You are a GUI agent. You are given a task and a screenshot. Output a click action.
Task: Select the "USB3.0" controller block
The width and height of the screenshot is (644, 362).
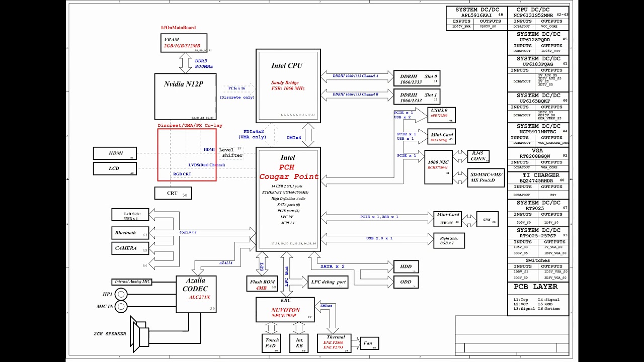coord(441,115)
